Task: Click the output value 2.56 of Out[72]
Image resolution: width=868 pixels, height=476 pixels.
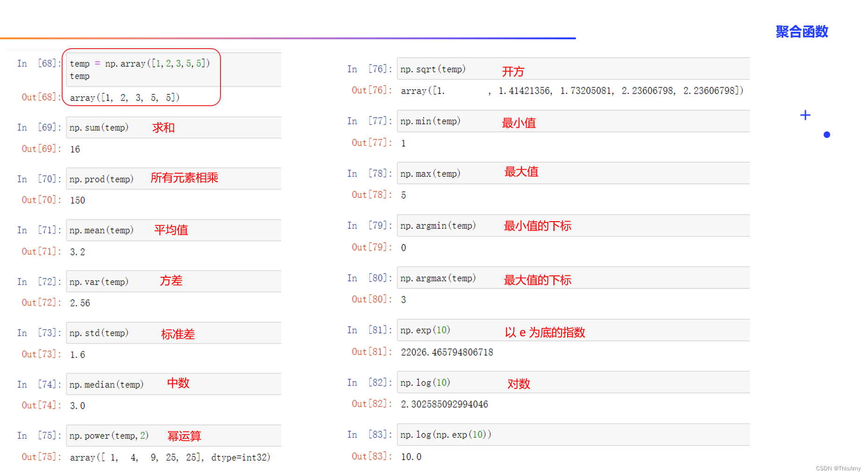Action: coord(80,303)
